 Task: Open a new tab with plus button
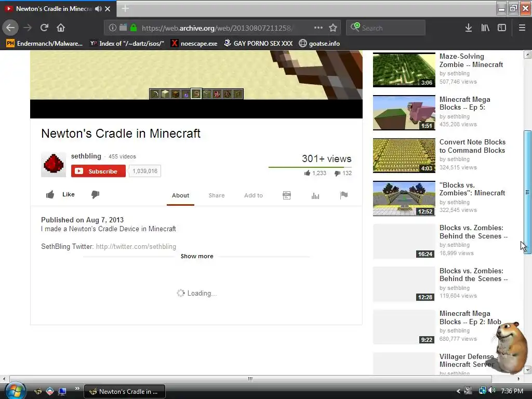[125, 8]
